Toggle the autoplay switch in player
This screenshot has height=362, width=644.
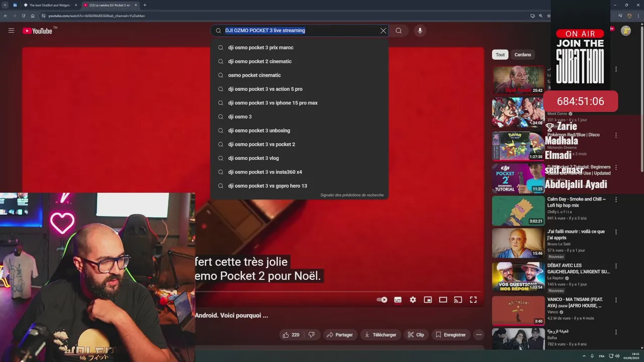coord(382,300)
